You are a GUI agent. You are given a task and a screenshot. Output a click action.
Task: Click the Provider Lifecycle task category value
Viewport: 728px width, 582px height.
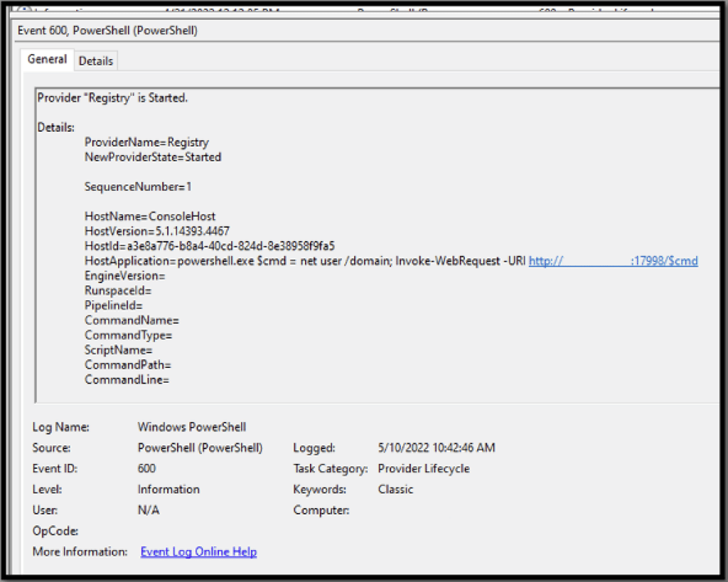click(424, 468)
